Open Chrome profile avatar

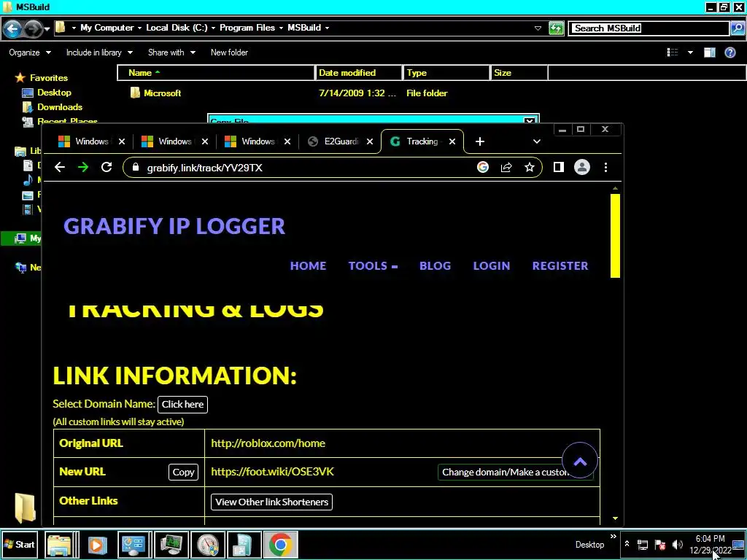[x=581, y=167]
